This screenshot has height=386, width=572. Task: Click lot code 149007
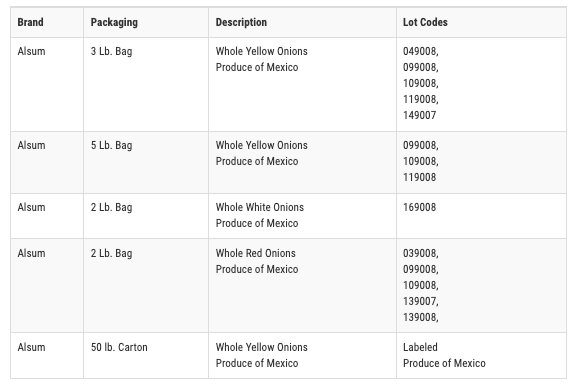click(x=420, y=115)
